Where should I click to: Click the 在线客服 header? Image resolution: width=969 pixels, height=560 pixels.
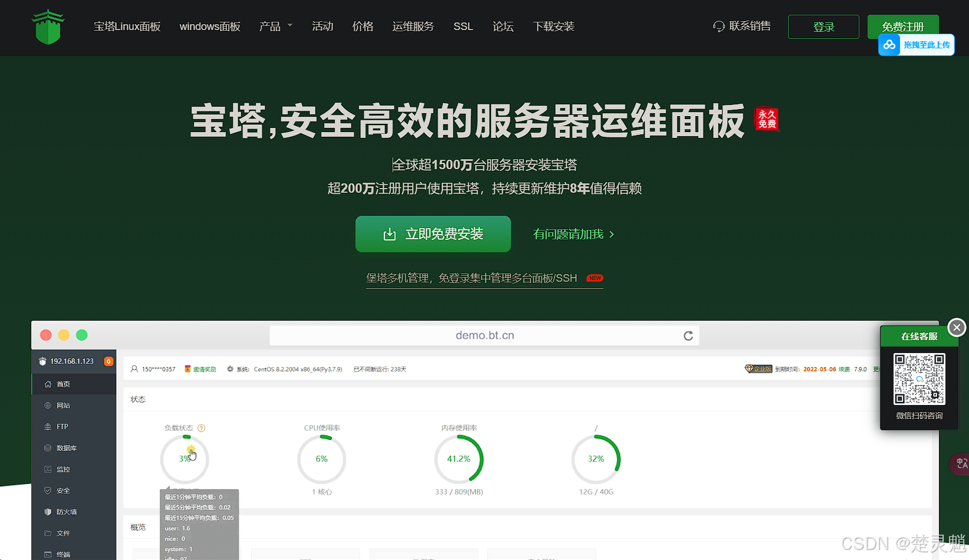(x=919, y=337)
